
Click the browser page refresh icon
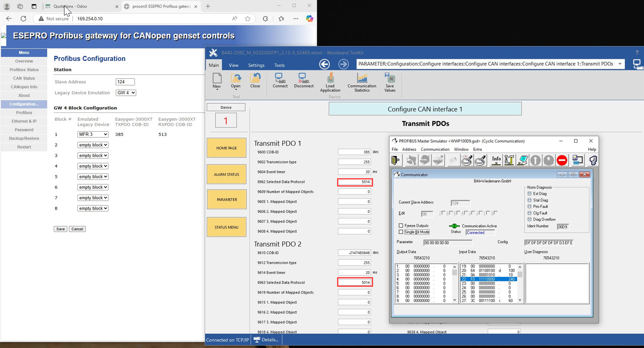[23, 18]
